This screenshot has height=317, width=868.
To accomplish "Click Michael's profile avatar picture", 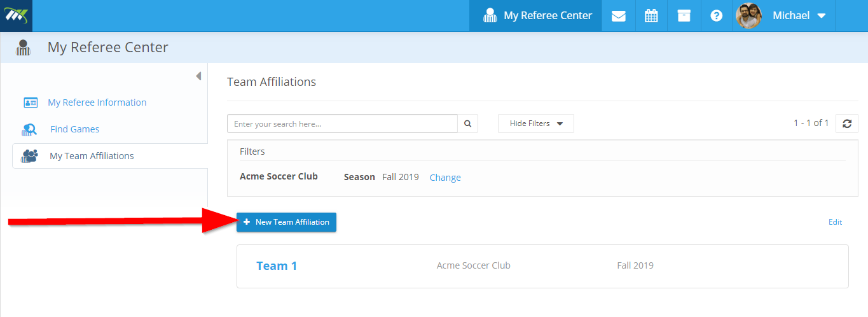I will [748, 16].
